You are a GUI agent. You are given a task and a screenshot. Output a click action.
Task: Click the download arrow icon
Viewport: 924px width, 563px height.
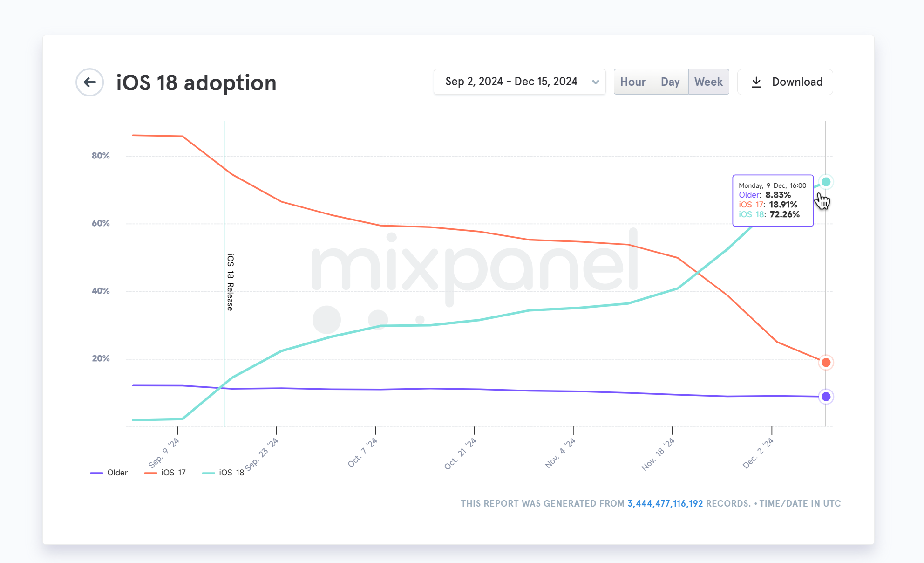[x=756, y=82]
